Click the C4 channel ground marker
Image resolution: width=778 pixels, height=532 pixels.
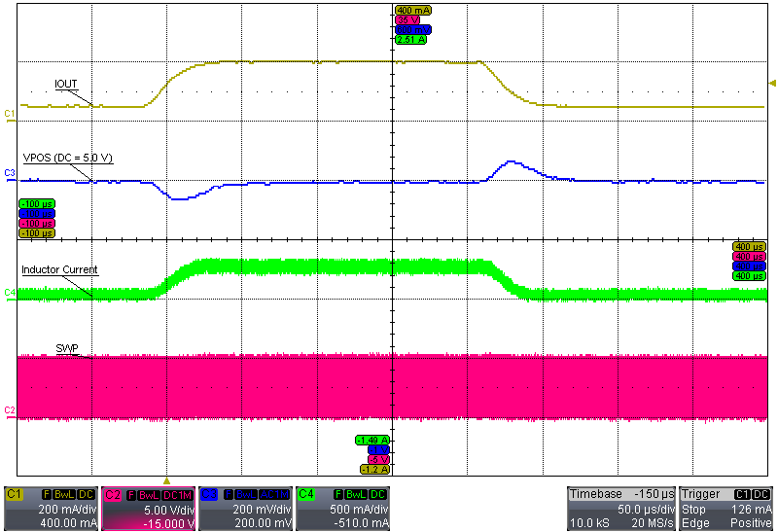click(9, 292)
